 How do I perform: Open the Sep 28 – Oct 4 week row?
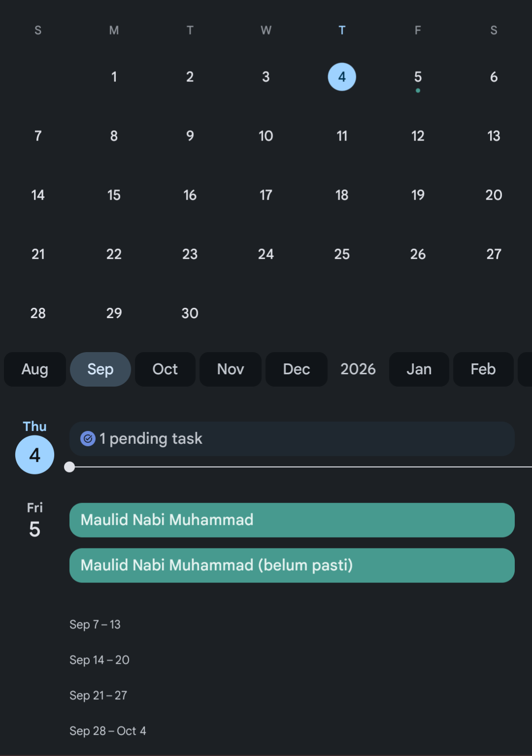click(x=108, y=731)
